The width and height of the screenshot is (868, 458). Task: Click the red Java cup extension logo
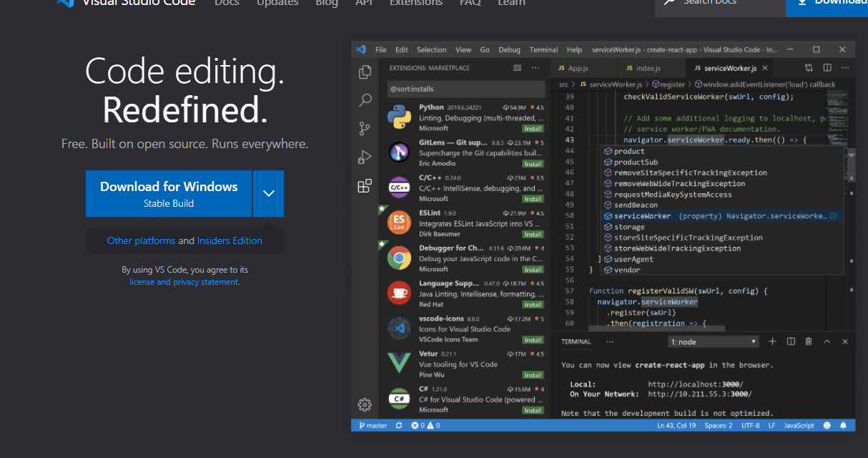[x=398, y=293]
